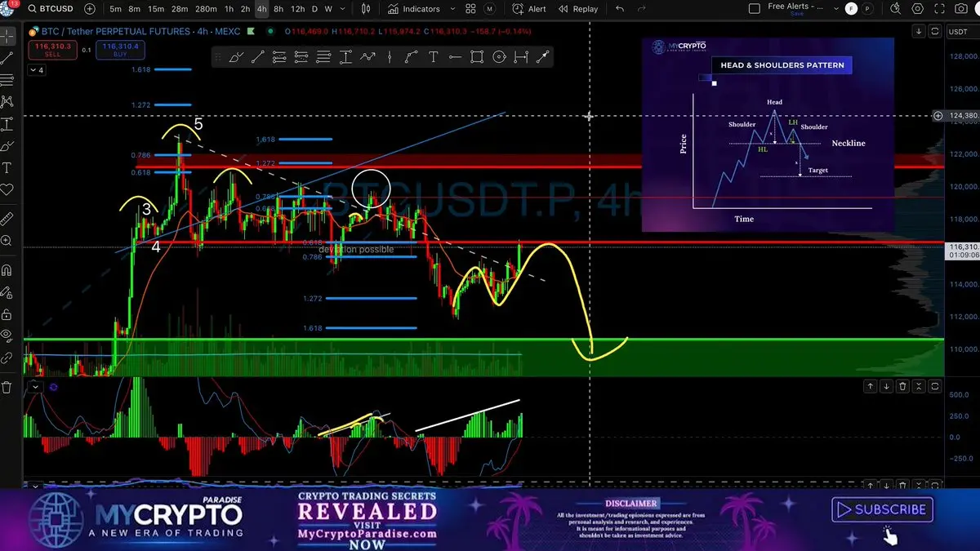The width and height of the screenshot is (980, 551).
Task: Undo the last chart action
Action: click(620, 9)
